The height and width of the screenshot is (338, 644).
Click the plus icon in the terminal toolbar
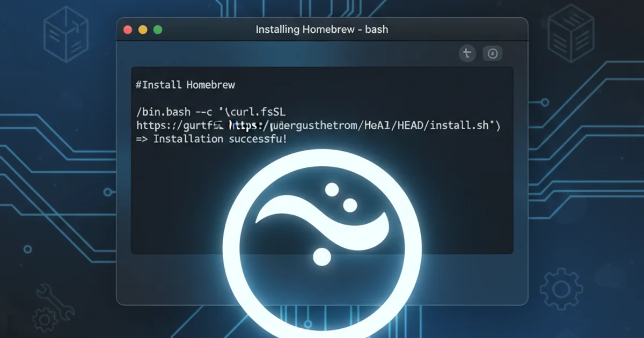[x=466, y=53]
